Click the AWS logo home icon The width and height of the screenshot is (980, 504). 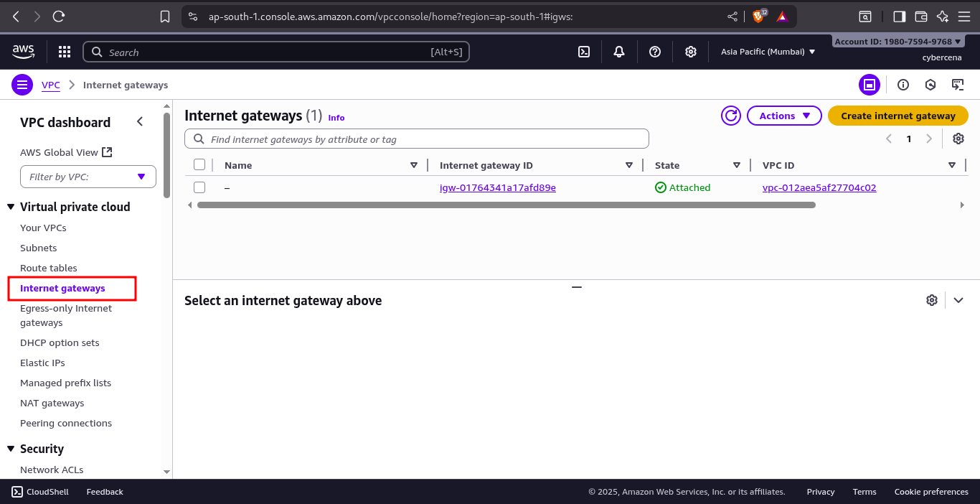24,52
